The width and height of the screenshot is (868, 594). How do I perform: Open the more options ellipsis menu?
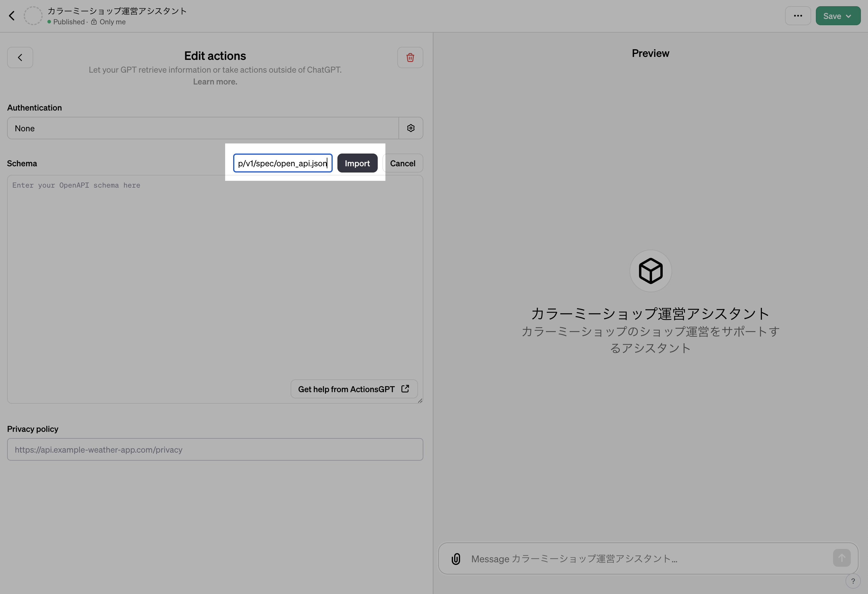[x=798, y=15]
